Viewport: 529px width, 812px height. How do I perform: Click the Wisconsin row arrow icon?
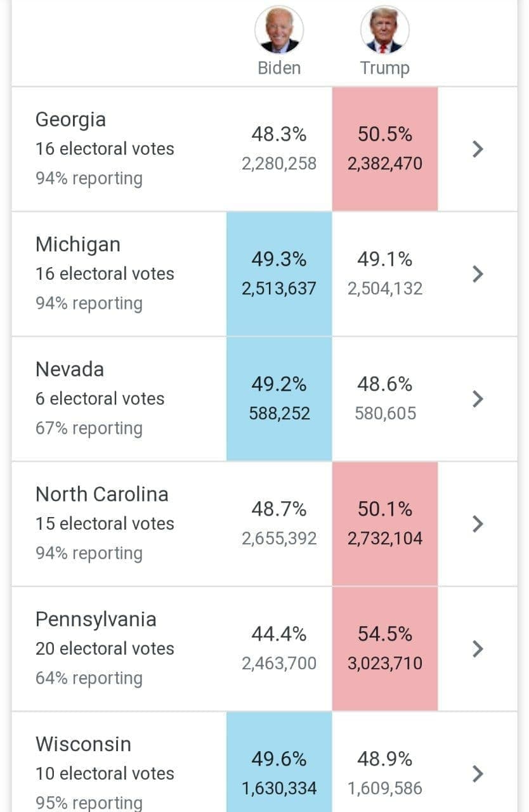[478, 774]
